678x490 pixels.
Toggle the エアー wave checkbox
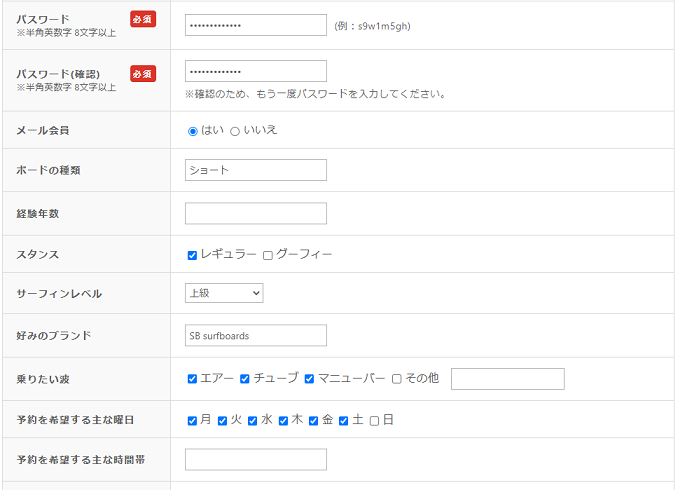192,379
